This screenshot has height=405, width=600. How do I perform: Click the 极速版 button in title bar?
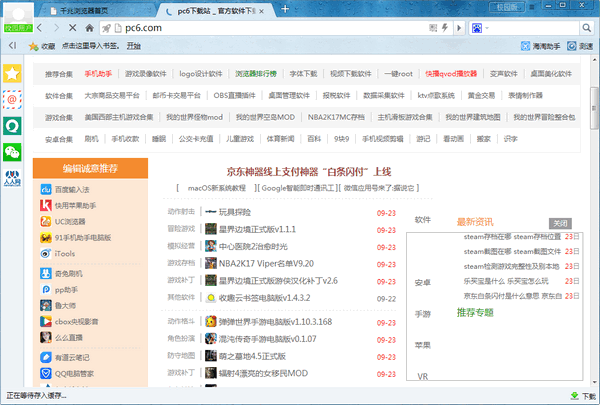point(507,7)
